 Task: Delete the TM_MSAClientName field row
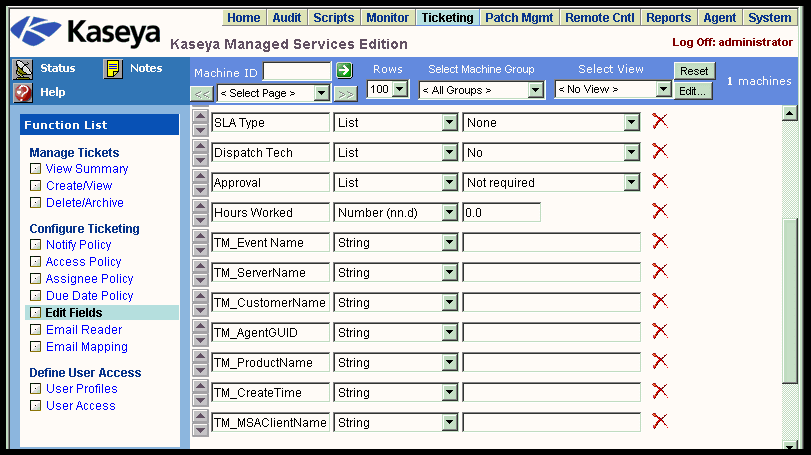click(x=660, y=422)
